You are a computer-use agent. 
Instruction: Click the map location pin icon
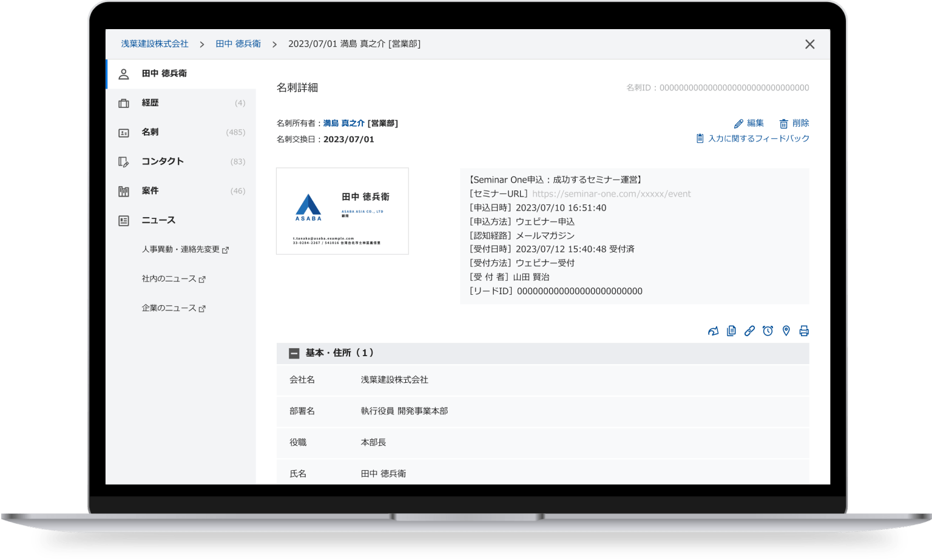(x=786, y=331)
